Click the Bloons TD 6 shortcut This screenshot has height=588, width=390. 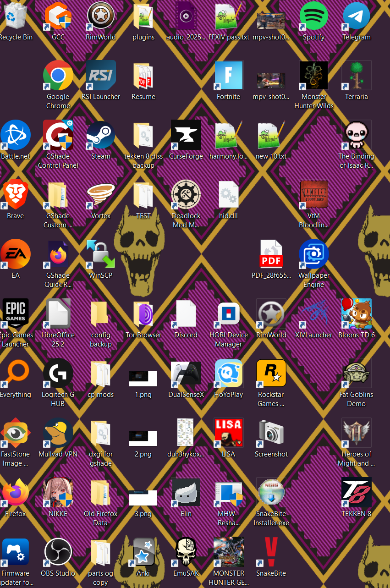[x=357, y=314]
